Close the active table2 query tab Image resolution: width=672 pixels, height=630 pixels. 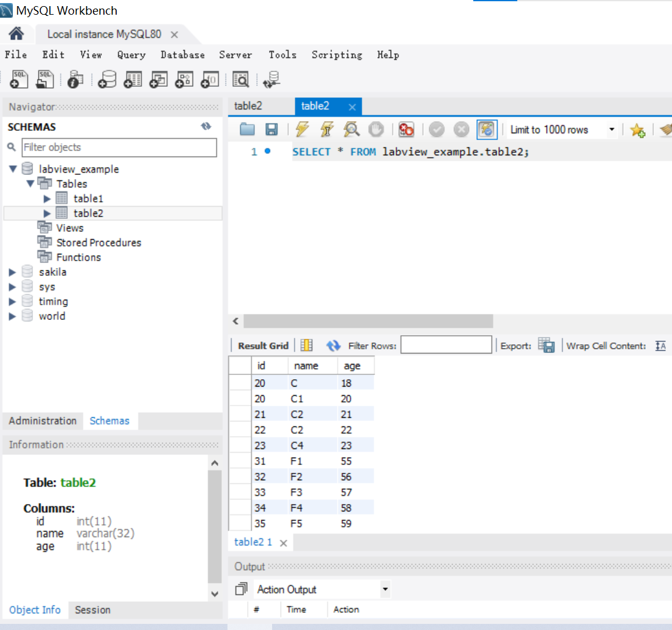(x=352, y=107)
